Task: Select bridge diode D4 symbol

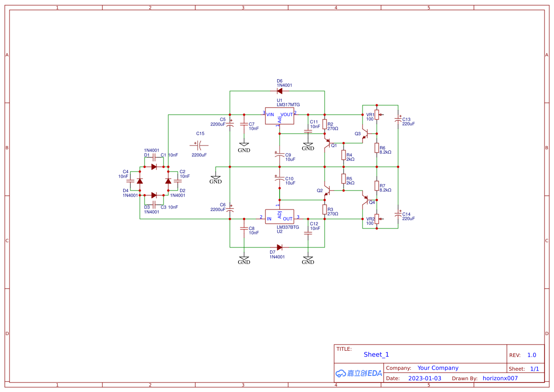Action: (x=140, y=181)
